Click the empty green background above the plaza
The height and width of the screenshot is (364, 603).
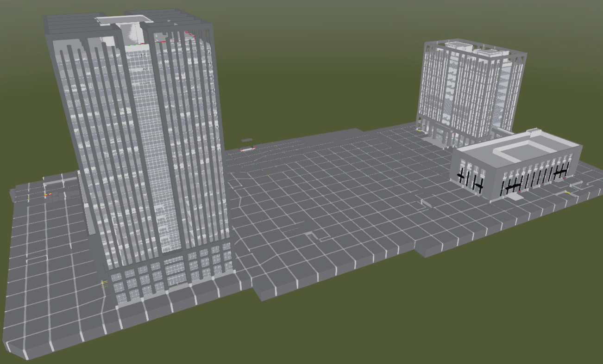click(x=324, y=69)
